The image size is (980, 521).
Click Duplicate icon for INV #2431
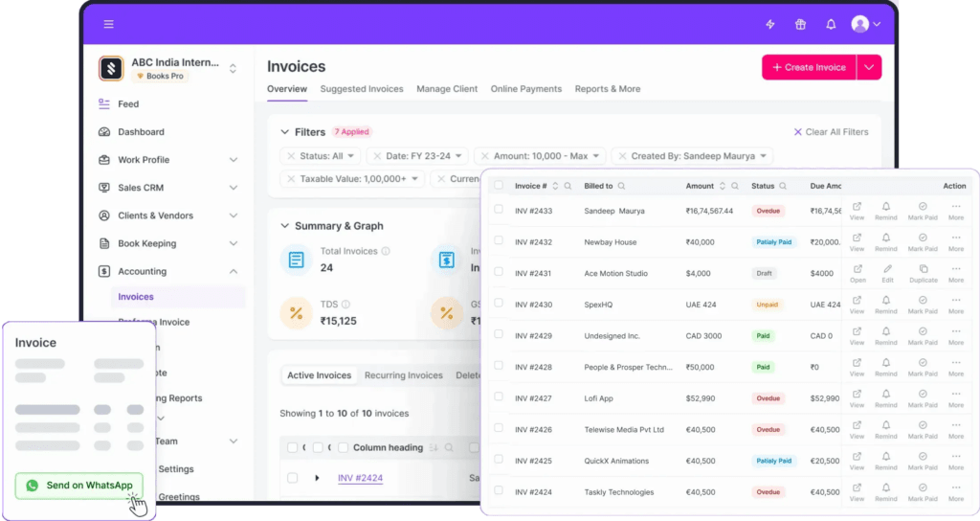coord(923,273)
